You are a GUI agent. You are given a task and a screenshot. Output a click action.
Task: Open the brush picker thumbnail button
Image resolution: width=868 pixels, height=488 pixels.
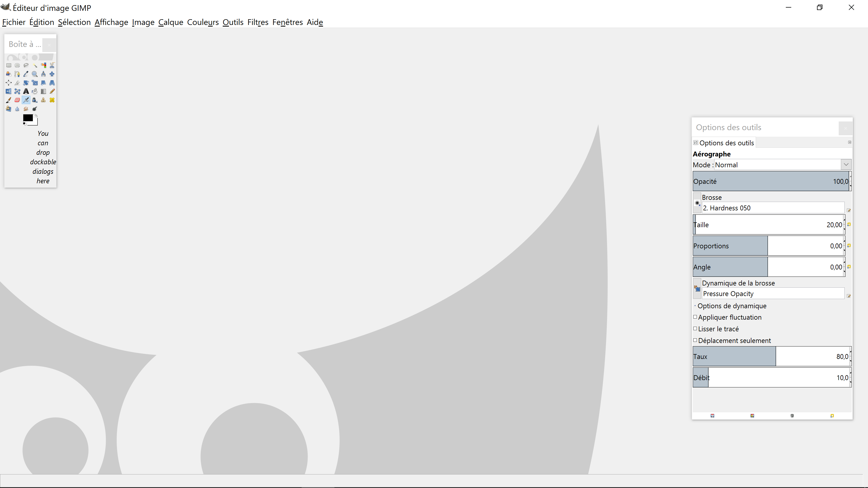tap(697, 203)
